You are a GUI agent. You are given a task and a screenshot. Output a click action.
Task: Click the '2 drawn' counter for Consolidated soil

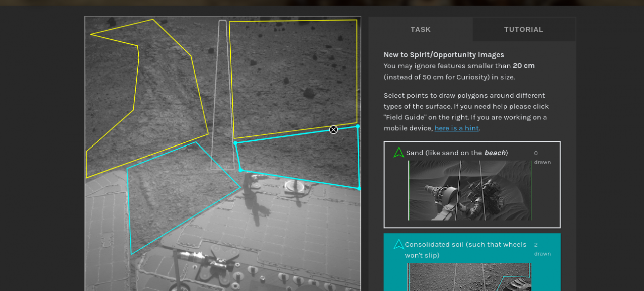click(542, 249)
